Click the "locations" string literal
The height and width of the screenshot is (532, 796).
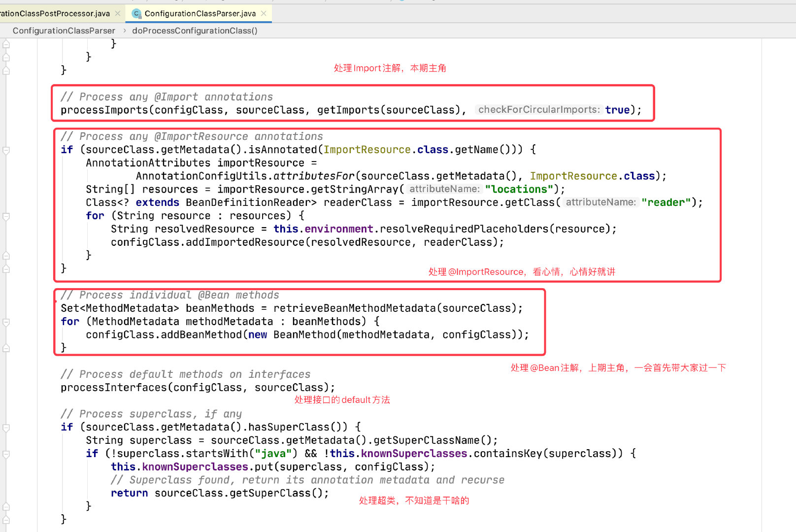pyautogui.click(x=519, y=189)
